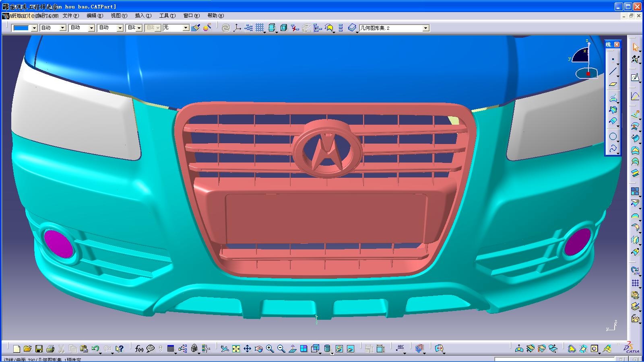Paste from clipboard using the Paste icon
This screenshot has height=362, width=644.
coord(84,349)
